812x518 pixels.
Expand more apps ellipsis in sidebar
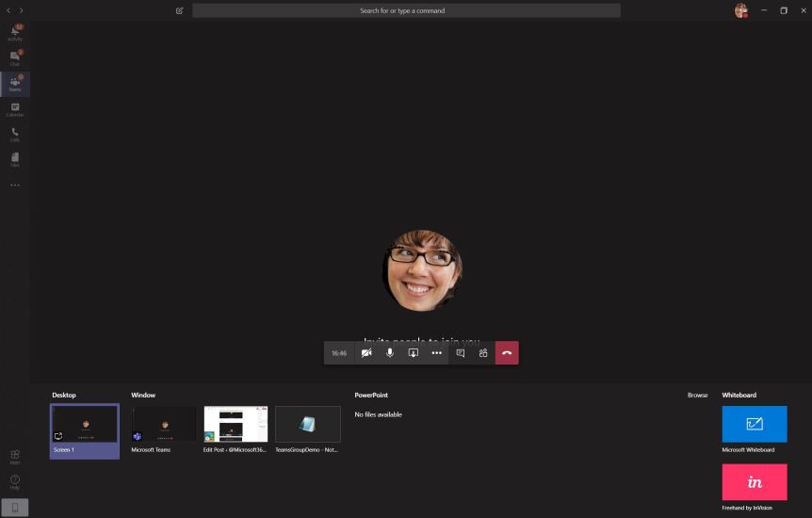pos(15,185)
